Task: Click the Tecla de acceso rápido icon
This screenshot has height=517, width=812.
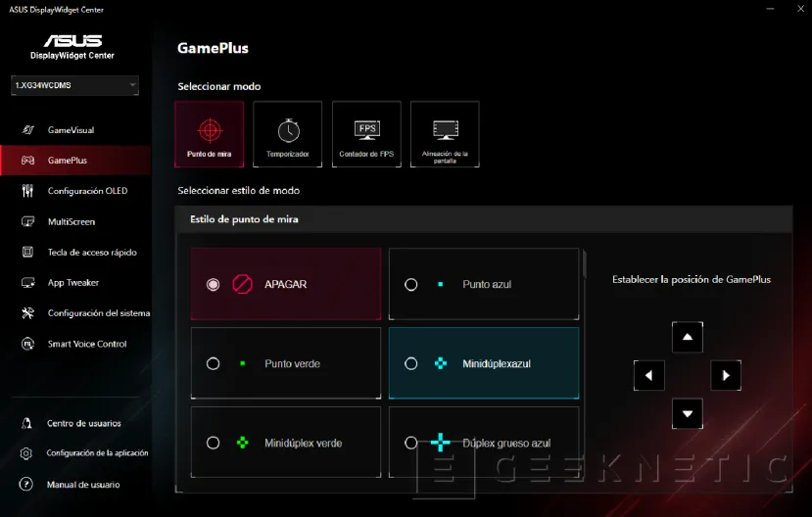Action: [28, 252]
